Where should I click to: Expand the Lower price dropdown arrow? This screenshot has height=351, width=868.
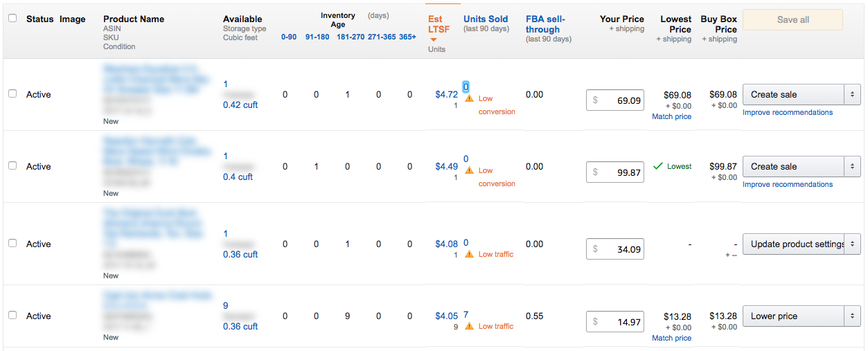coord(852,316)
